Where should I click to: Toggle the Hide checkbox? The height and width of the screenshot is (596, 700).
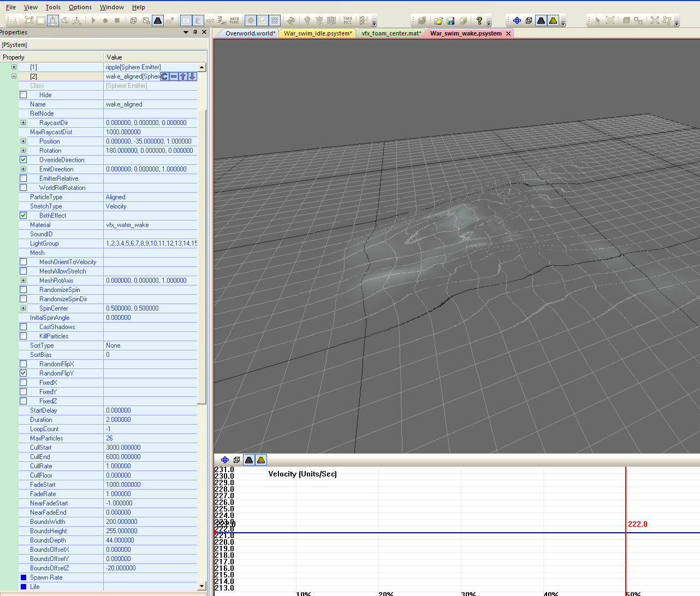point(23,95)
